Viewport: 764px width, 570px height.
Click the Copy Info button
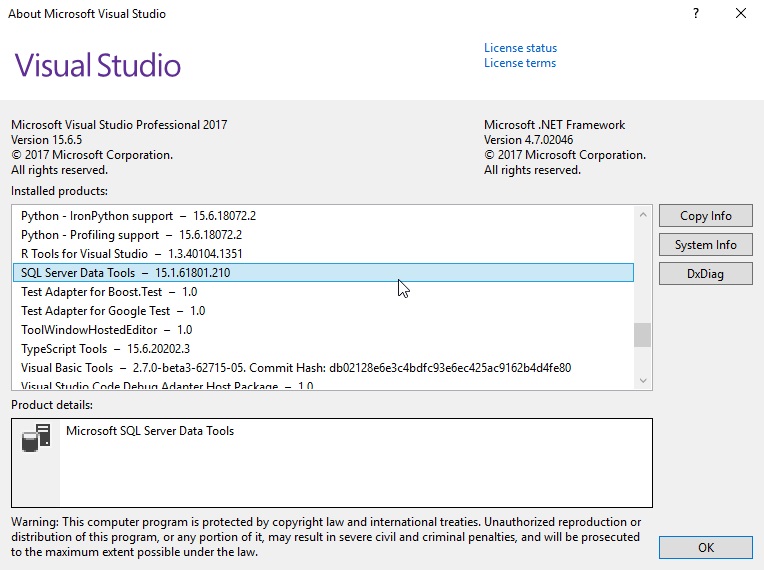706,215
